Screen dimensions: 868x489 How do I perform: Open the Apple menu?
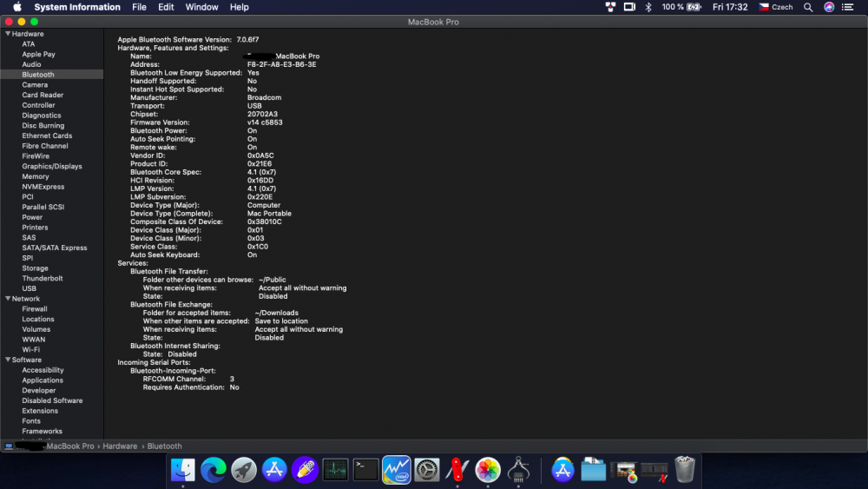tap(17, 7)
